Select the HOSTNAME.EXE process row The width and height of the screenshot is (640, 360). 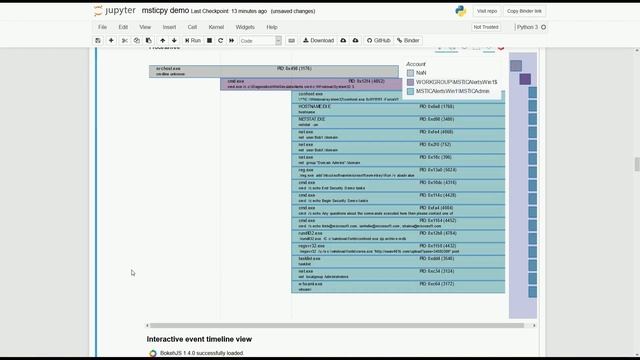pyautogui.click(x=398, y=109)
